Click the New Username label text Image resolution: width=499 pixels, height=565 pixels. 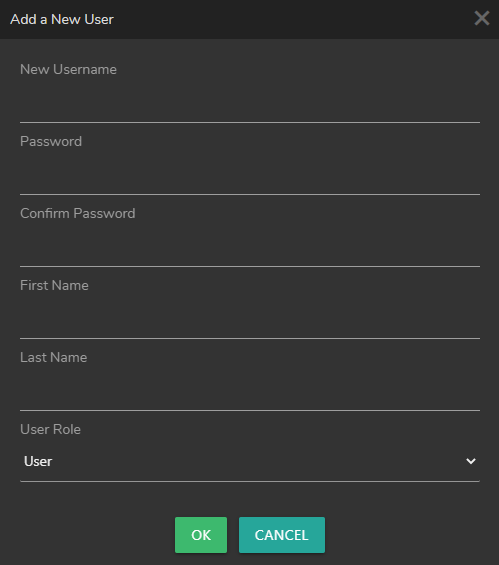click(x=68, y=69)
